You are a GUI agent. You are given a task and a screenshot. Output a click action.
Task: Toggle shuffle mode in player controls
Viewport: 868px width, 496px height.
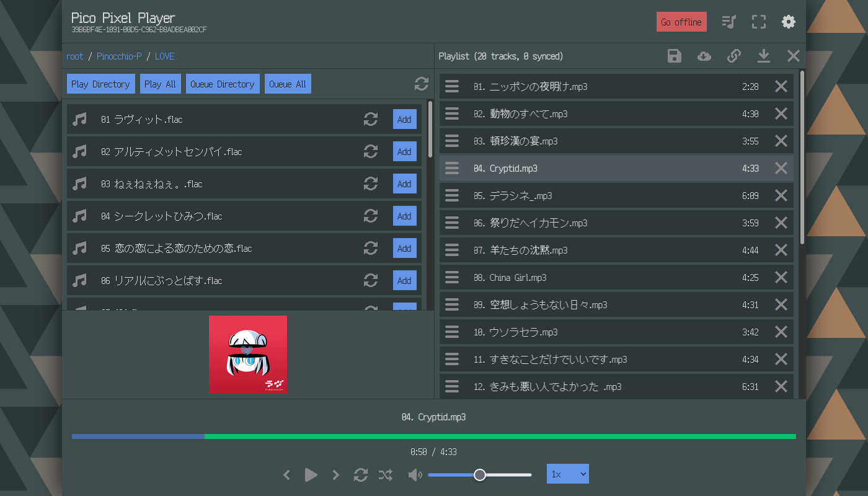(x=386, y=475)
